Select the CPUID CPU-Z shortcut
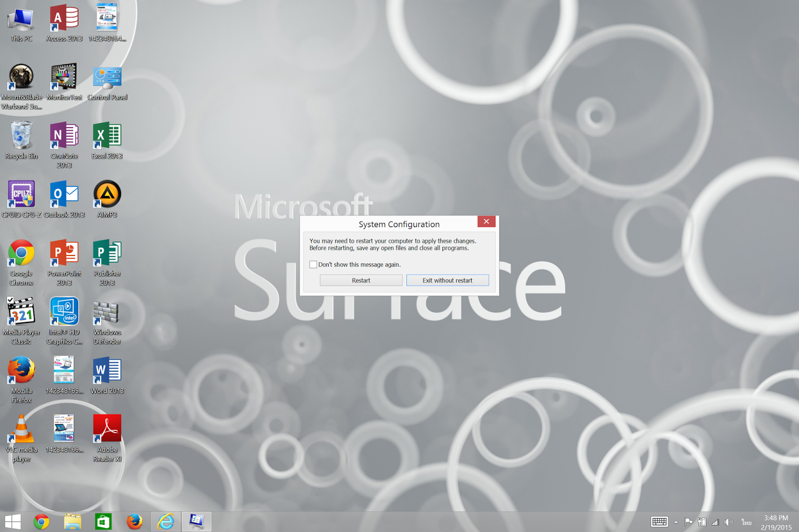The height and width of the screenshot is (532, 799). click(x=21, y=200)
